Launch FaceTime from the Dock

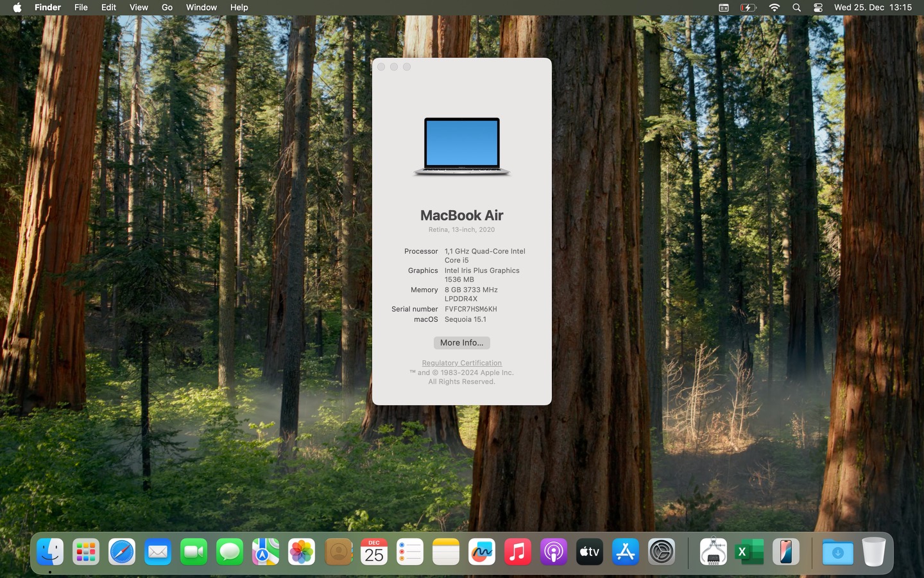click(x=194, y=552)
